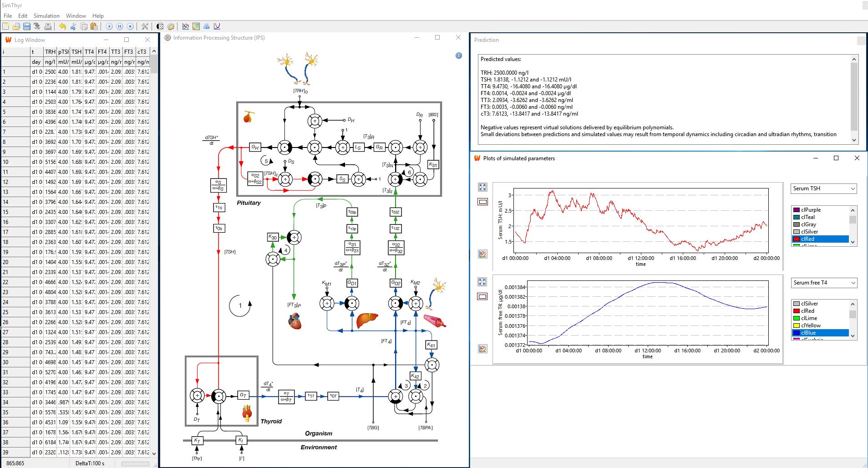The width and height of the screenshot is (868, 468).
Task: Click the fullscreen icon of the Serum TSH plot
Action: pyautogui.click(x=482, y=187)
